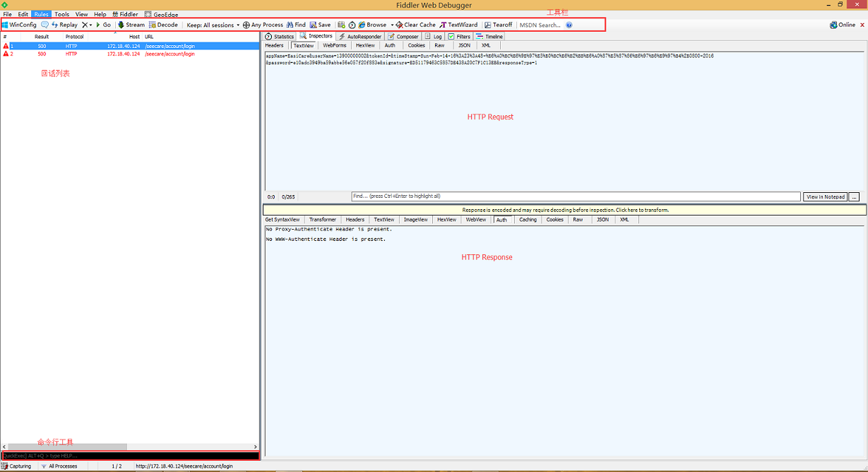Sort sessions by Result column header
Image resolution: width=868 pixels, height=472 pixels.
(42, 37)
